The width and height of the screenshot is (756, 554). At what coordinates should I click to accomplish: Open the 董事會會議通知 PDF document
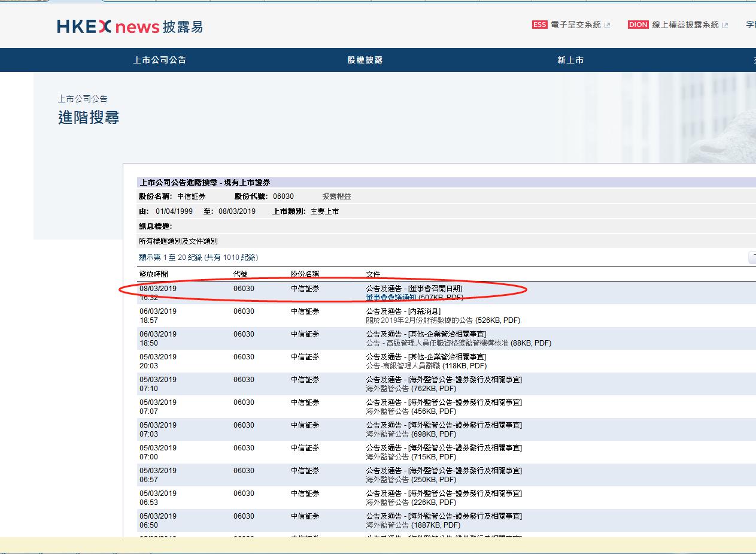coord(391,297)
